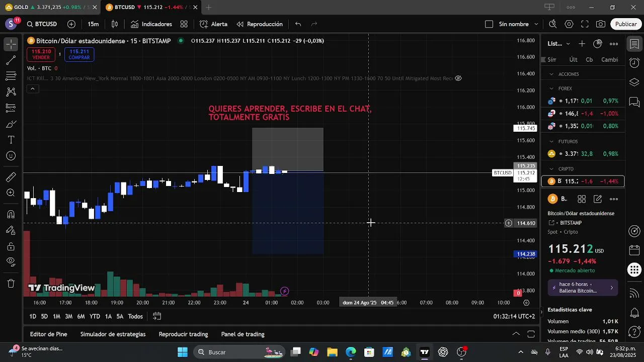The width and height of the screenshot is (644, 362).
Task: Select the text annotation tool
Action: click(x=11, y=140)
